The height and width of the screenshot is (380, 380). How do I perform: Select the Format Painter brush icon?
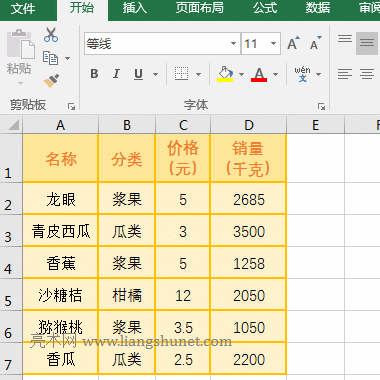point(51,80)
